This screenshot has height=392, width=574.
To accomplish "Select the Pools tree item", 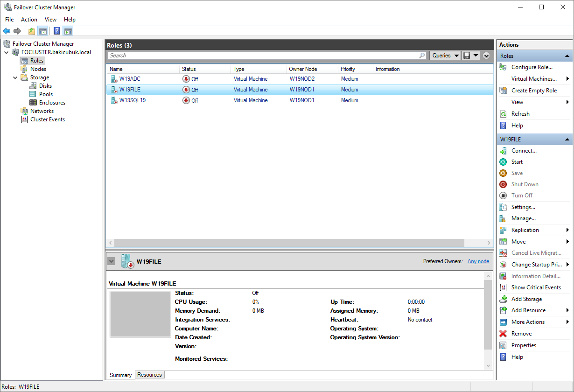I will (x=46, y=94).
